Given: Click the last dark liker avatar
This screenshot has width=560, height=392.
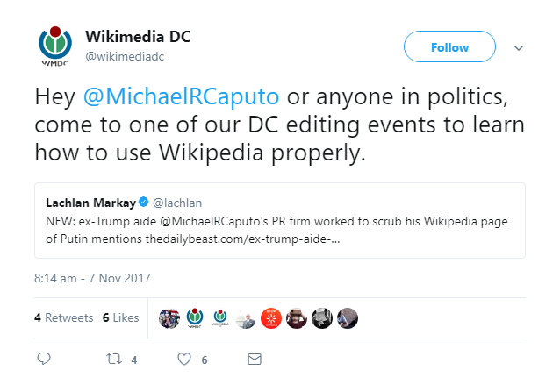Looking at the screenshot, I should click(x=348, y=318).
